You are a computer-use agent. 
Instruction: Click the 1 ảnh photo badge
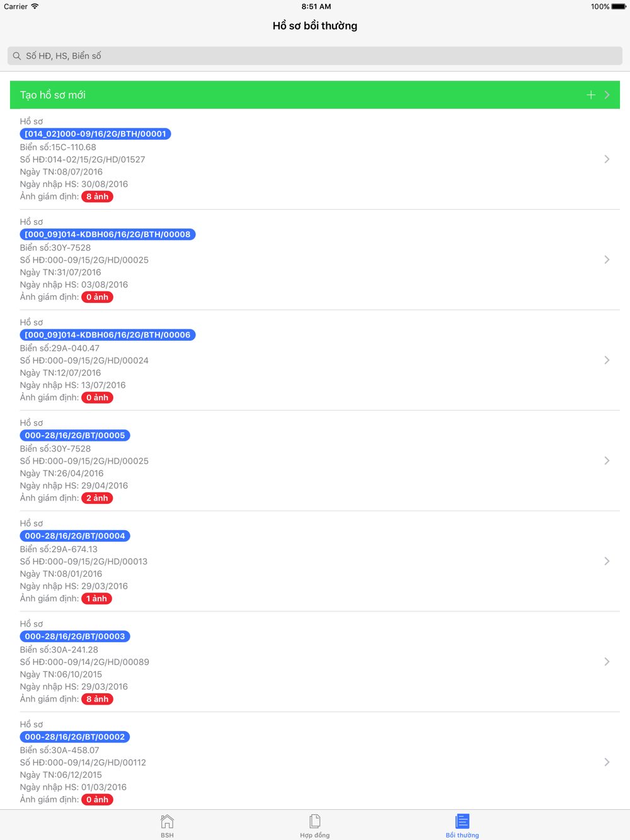(96, 599)
